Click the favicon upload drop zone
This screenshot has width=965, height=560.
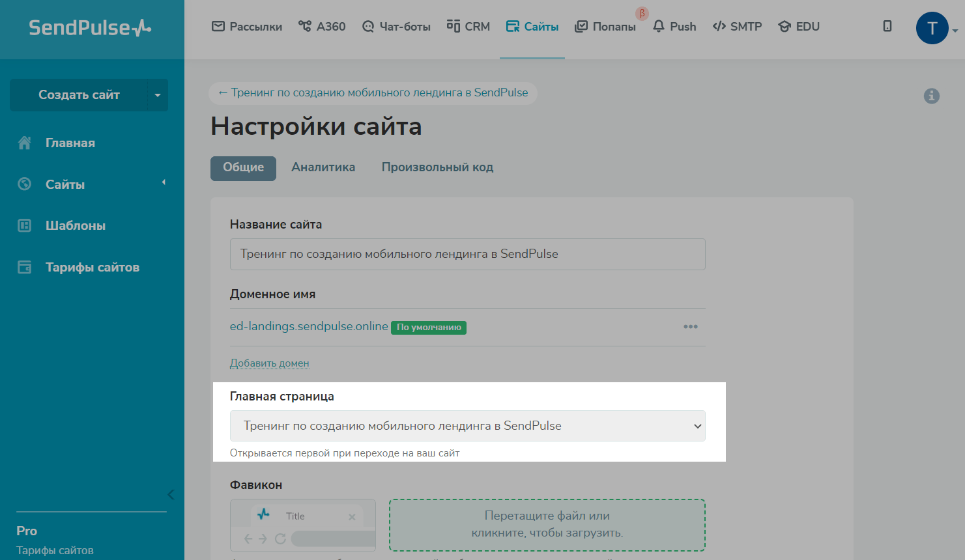[547, 525]
